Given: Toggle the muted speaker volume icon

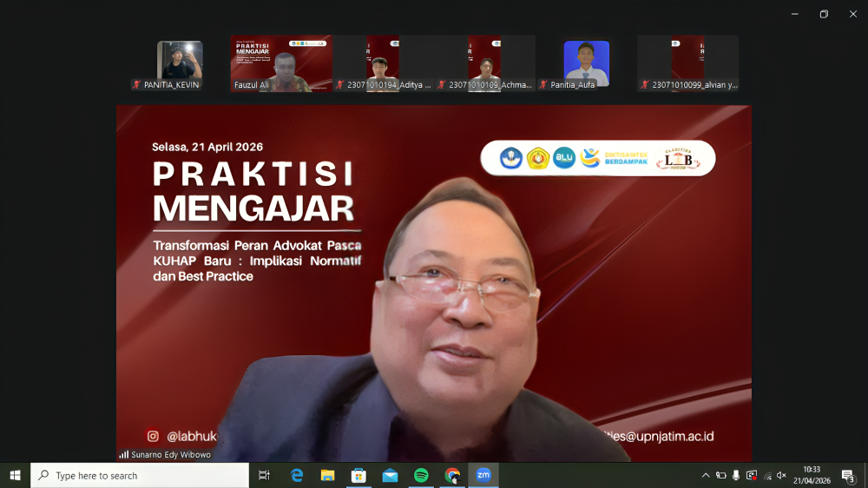Looking at the screenshot, I should (x=781, y=475).
